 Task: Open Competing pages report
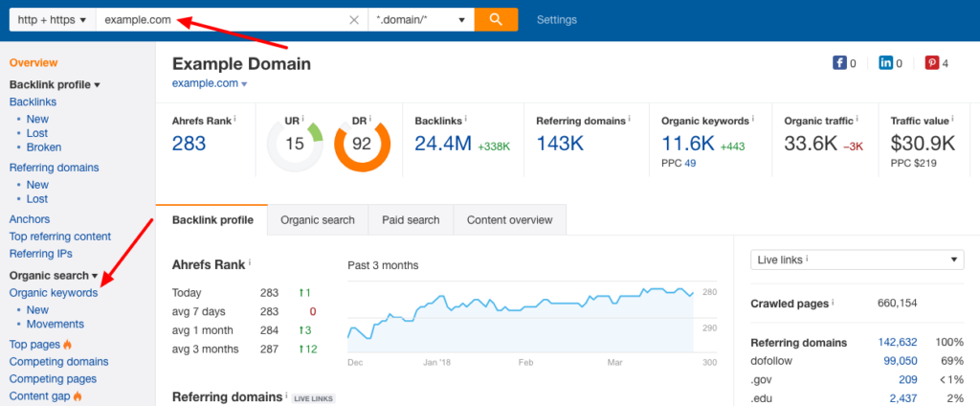54,378
